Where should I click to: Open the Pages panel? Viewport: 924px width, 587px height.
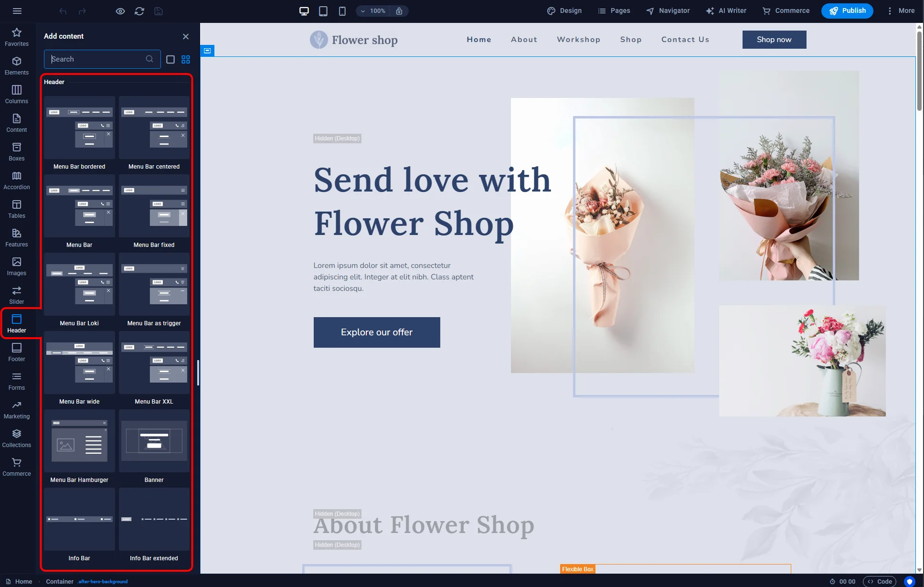[614, 11]
